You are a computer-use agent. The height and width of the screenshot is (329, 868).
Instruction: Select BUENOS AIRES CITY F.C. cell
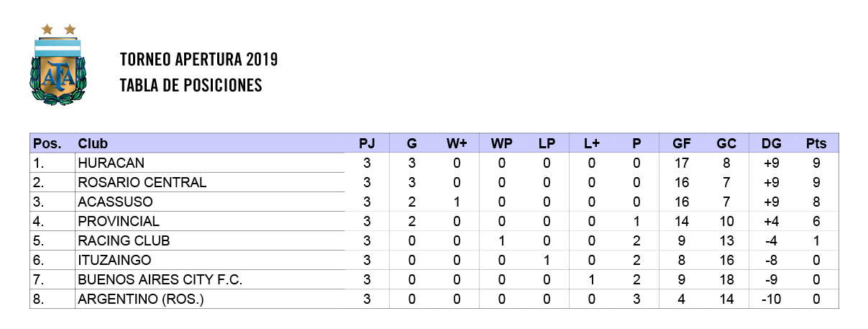160,279
